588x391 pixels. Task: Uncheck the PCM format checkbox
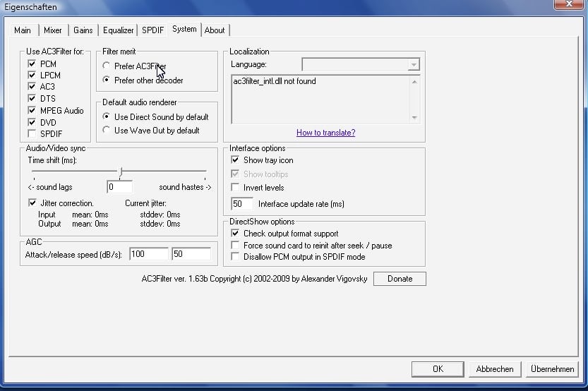[x=32, y=64]
